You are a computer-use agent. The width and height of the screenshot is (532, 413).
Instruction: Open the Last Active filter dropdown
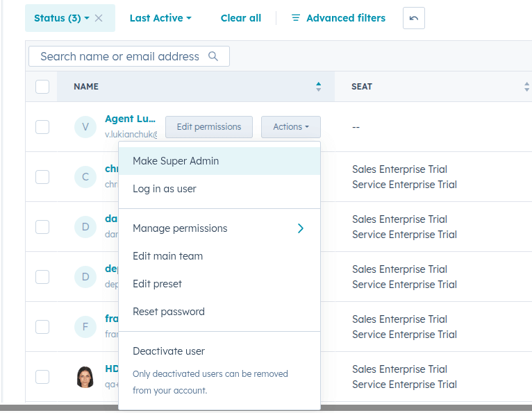click(x=160, y=18)
